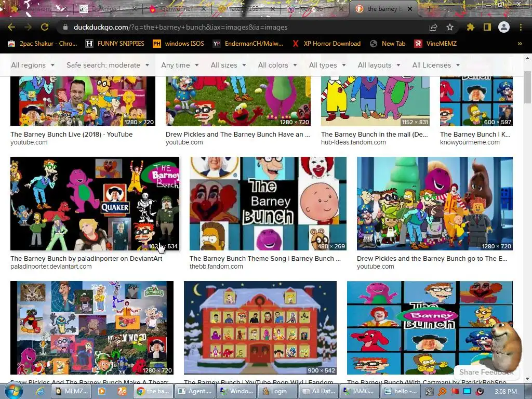This screenshot has height=399, width=532.
Task: Click the magnifier tray icon
Action: [442, 392]
